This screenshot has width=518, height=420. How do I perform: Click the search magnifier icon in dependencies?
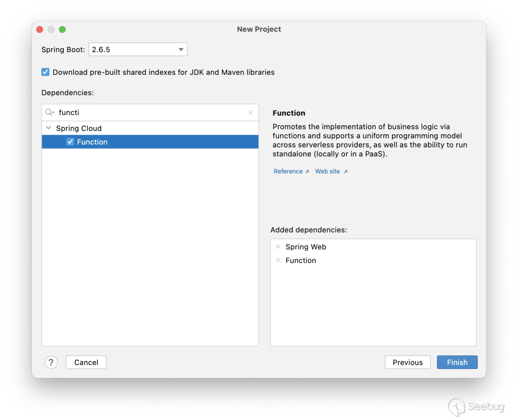tap(49, 112)
